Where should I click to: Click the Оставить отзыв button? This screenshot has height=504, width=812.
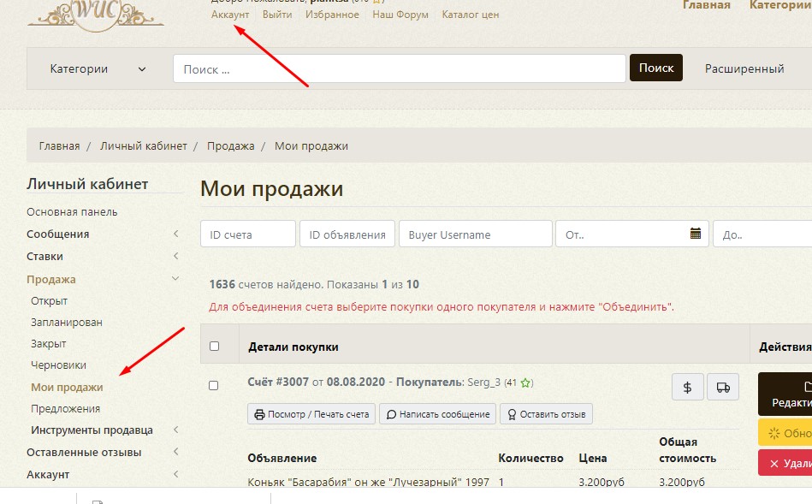coord(546,414)
